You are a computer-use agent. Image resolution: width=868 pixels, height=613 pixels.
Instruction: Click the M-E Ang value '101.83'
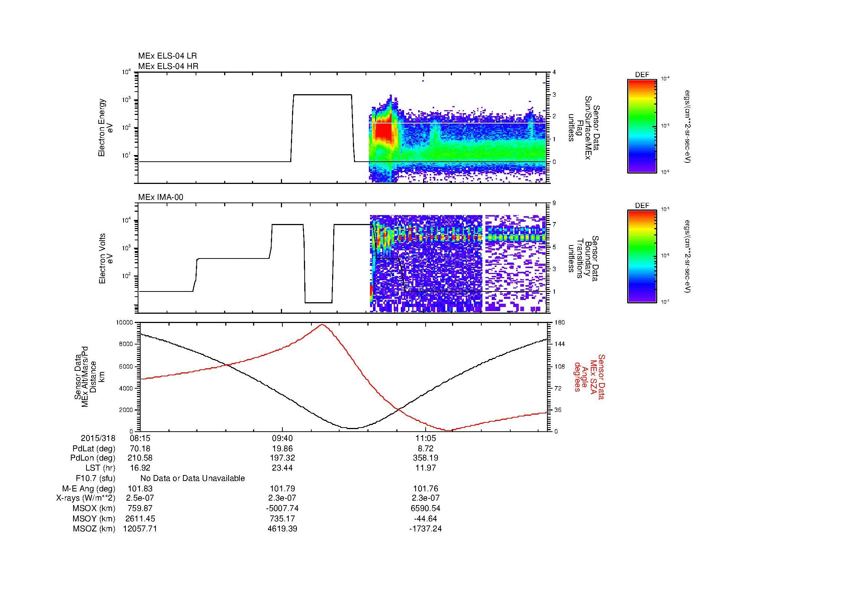(140, 489)
